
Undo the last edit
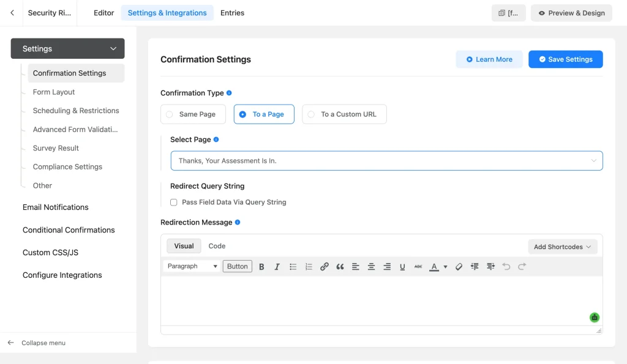click(x=506, y=267)
